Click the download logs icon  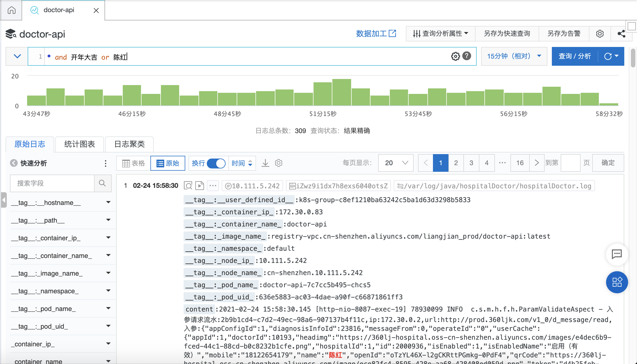(x=265, y=163)
